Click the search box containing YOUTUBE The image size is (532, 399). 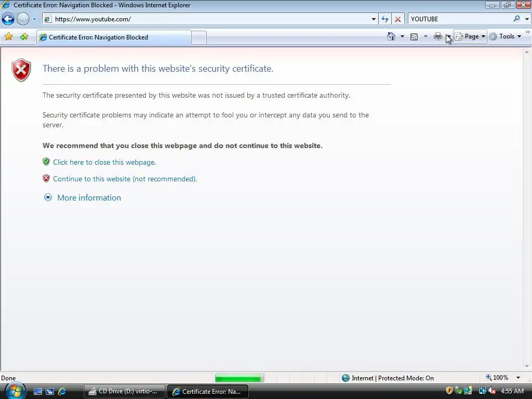point(461,19)
